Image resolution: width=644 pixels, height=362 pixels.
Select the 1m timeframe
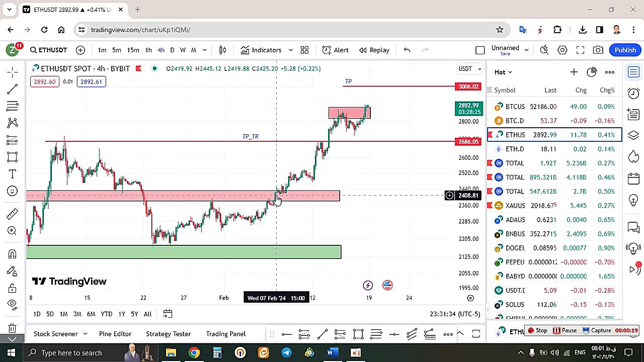(x=102, y=50)
